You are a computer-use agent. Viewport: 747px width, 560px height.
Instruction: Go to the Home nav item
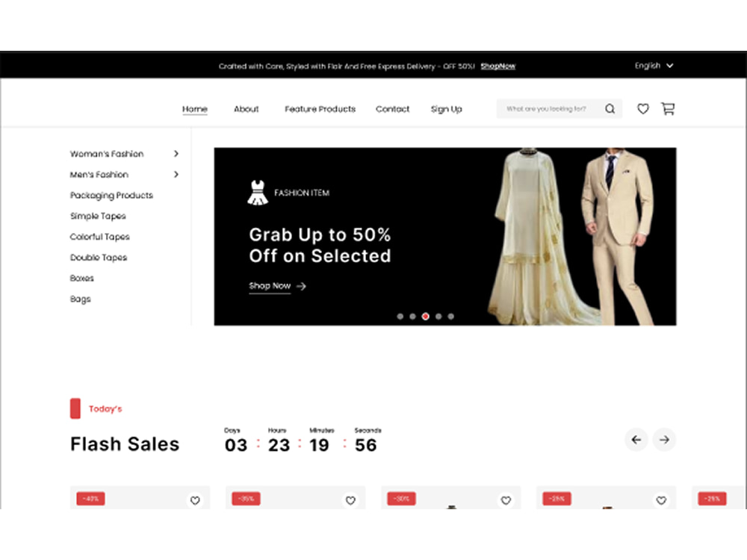195,109
